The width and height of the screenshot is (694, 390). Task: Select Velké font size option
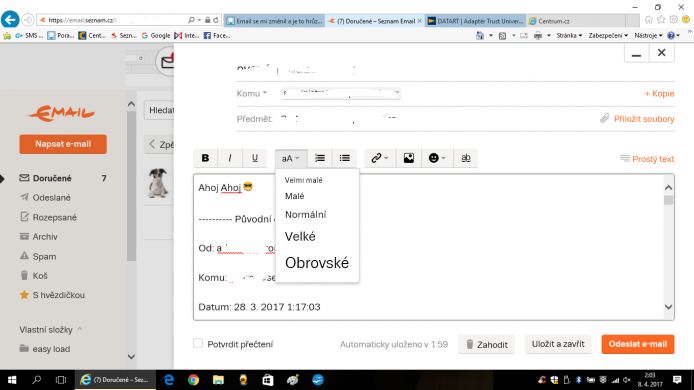300,236
